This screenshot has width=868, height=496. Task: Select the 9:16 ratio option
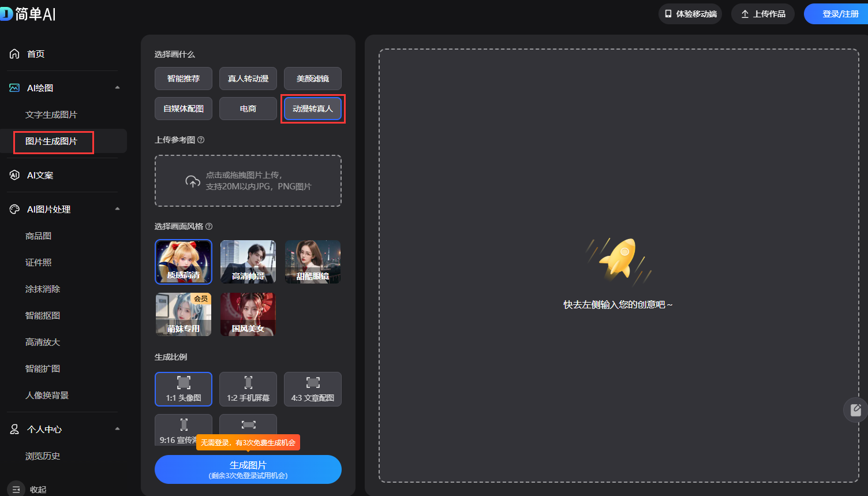(x=184, y=430)
